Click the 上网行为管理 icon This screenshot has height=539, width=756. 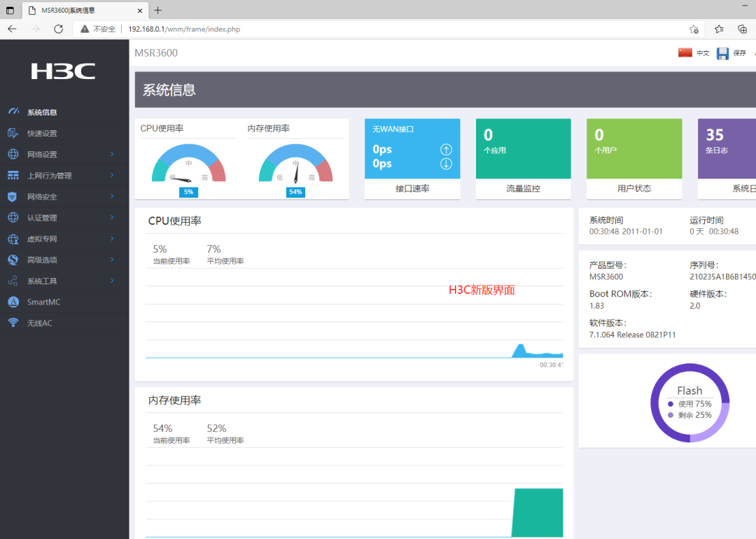click(x=13, y=176)
